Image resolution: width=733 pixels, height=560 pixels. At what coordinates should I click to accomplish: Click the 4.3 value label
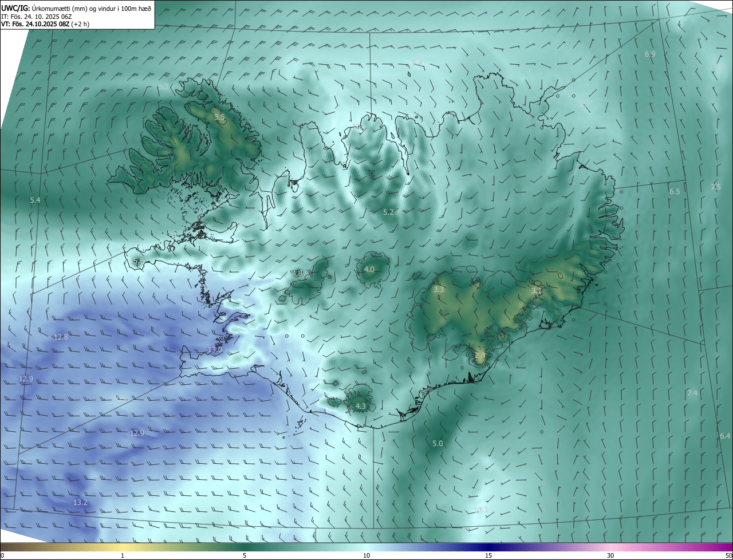point(361,406)
